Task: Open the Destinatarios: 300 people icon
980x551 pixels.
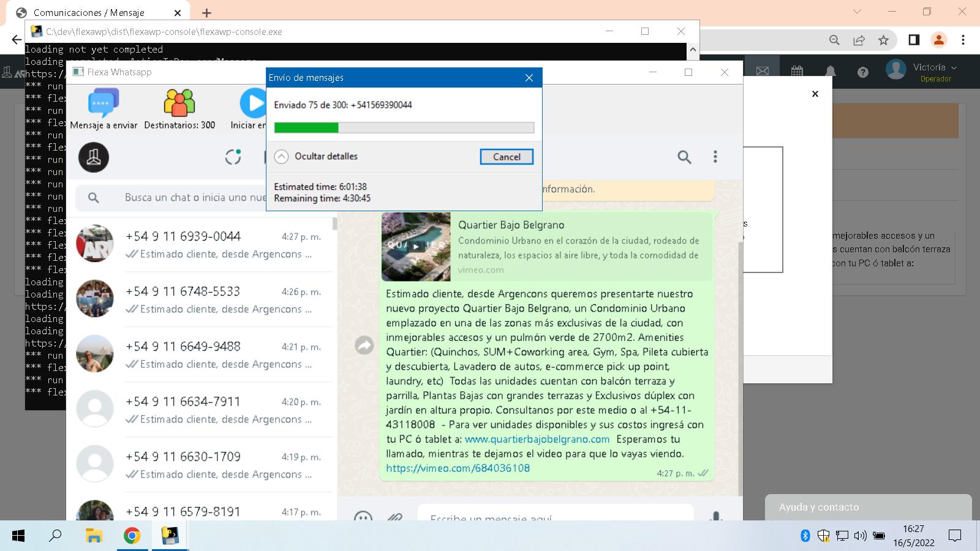Action: 179,103
